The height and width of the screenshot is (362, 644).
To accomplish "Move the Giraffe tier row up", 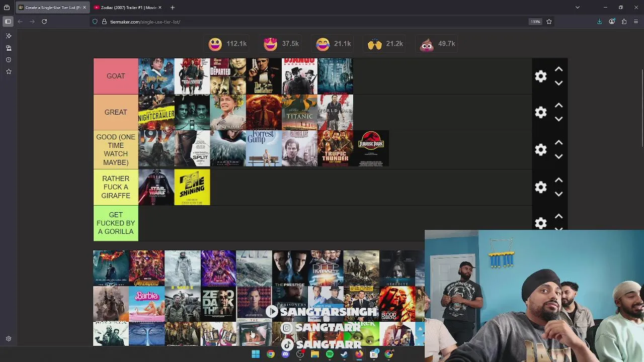I will tap(558, 180).
